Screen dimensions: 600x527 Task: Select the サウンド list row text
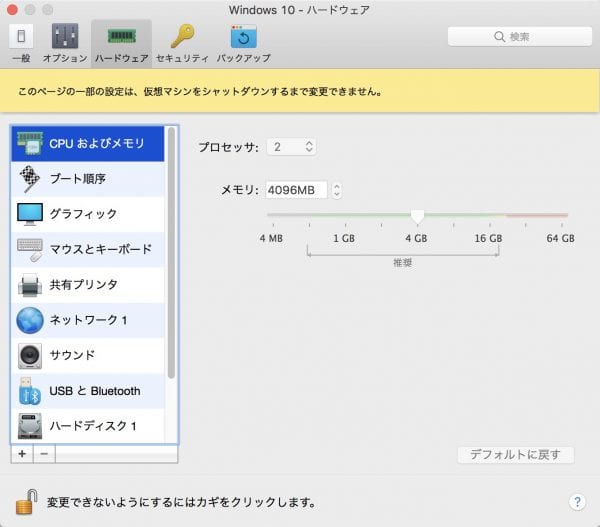[x=72, y=356]
